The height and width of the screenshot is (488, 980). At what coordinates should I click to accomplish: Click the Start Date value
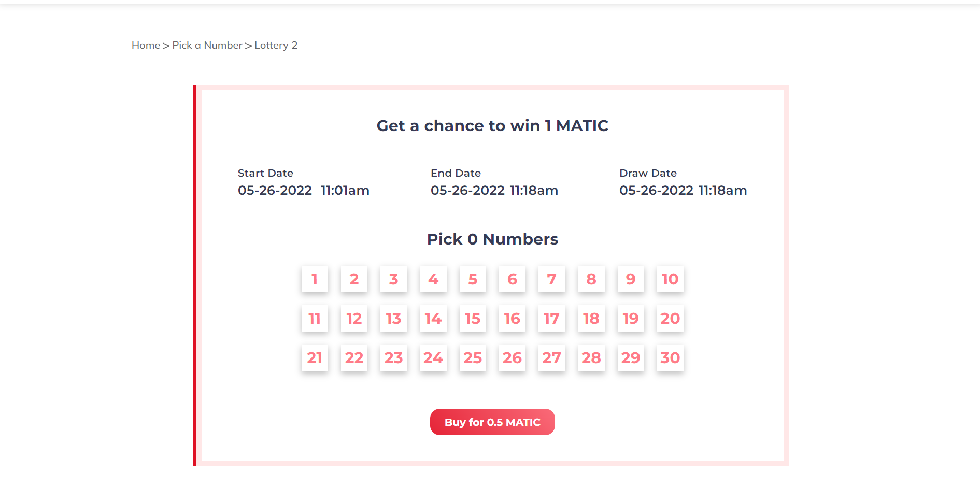click(x=303, y=190)
